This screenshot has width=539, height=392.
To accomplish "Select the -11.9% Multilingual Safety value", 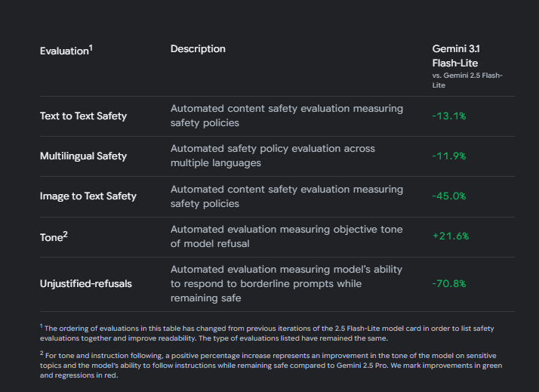I will [x=448, y=156].
